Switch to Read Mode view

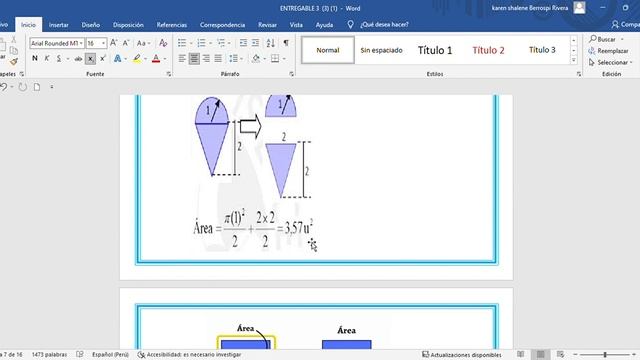[520, 354]
